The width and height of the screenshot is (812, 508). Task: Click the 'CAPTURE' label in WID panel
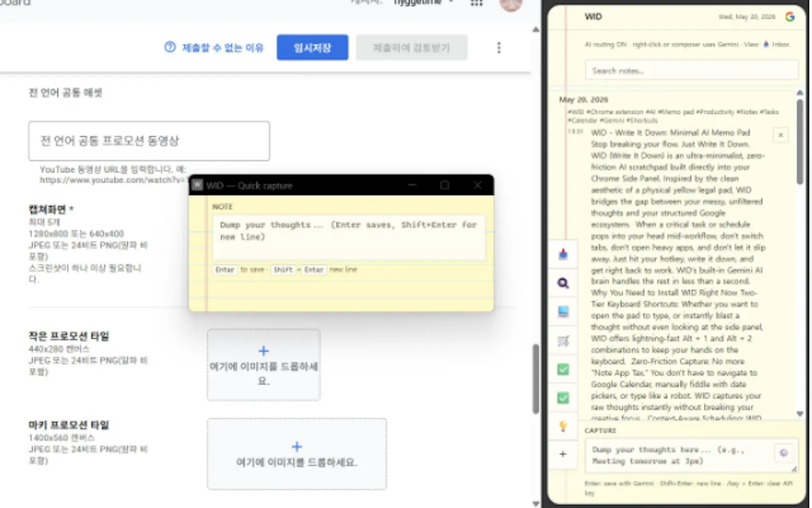(x=600, y=430)
